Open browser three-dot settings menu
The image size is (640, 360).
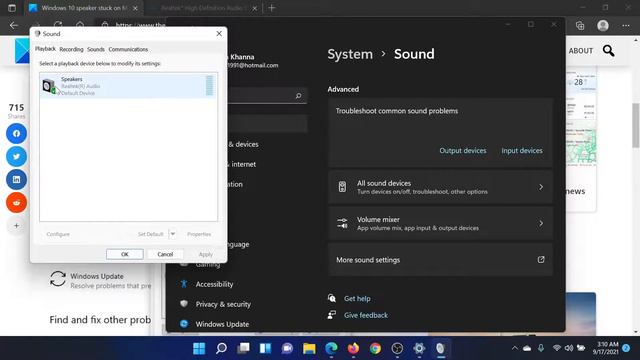[x=626, y=25]
